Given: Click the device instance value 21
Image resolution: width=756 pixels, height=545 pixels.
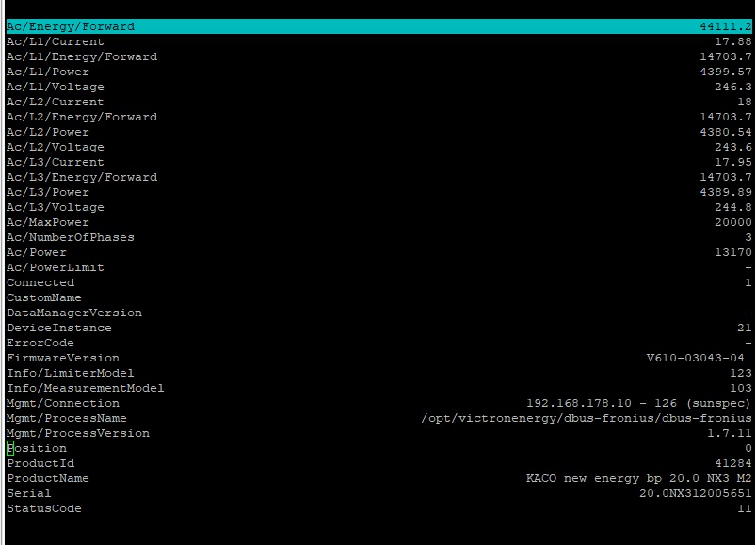Looking at the screenshot, I should pos(745,328).
